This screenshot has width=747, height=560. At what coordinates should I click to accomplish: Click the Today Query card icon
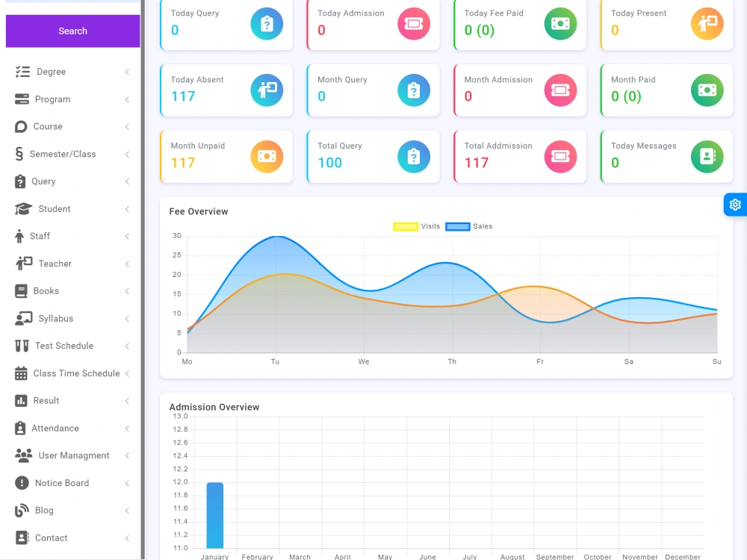(x=267, y=24)
